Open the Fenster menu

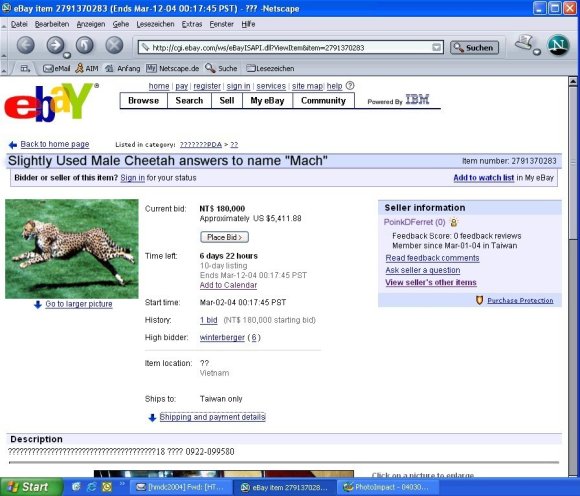tap(222, 24)
